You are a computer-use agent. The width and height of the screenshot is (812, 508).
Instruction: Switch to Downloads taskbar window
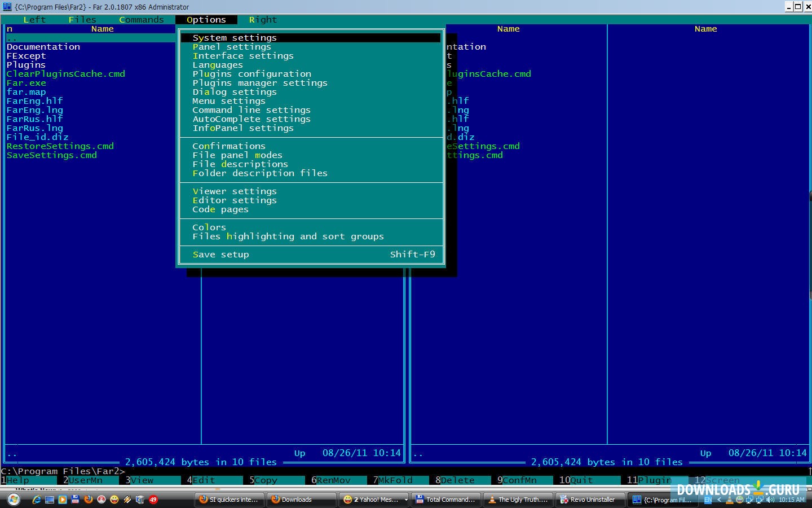point(301,500)
